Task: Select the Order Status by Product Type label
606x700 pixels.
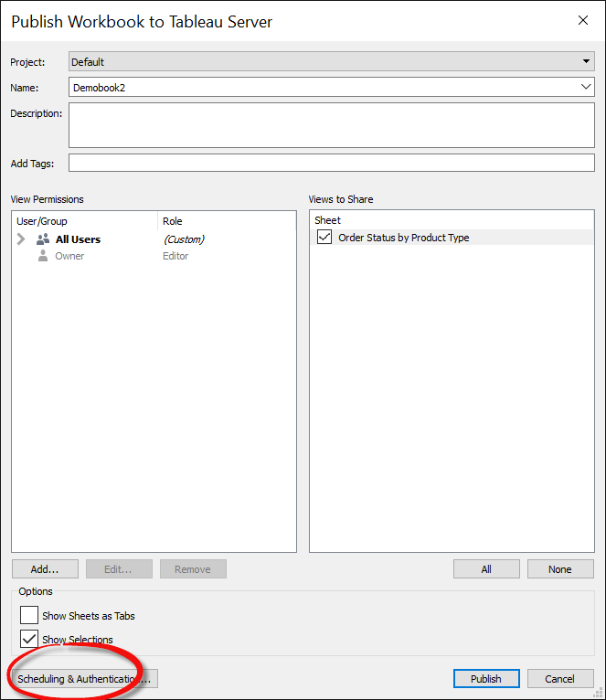Action: 404,238
